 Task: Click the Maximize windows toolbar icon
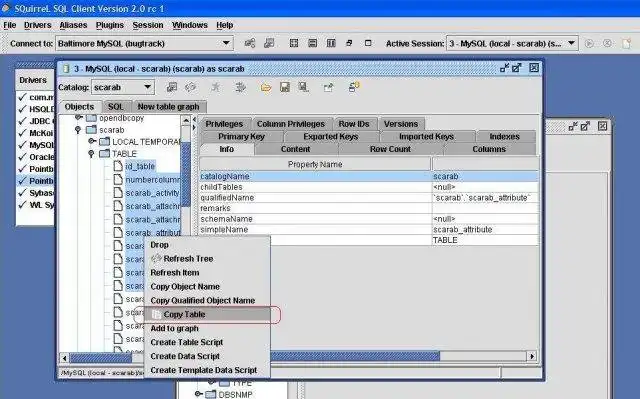pos(368,43)
